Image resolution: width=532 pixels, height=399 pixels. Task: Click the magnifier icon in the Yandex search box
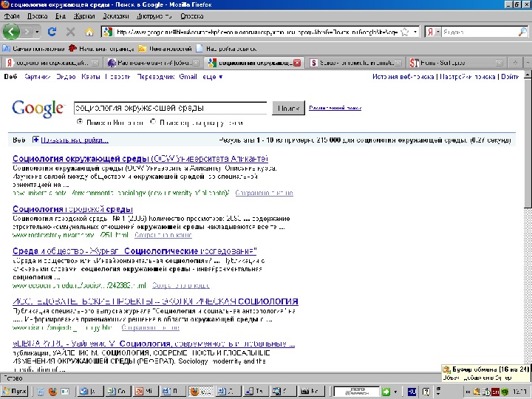click(523, 32)
